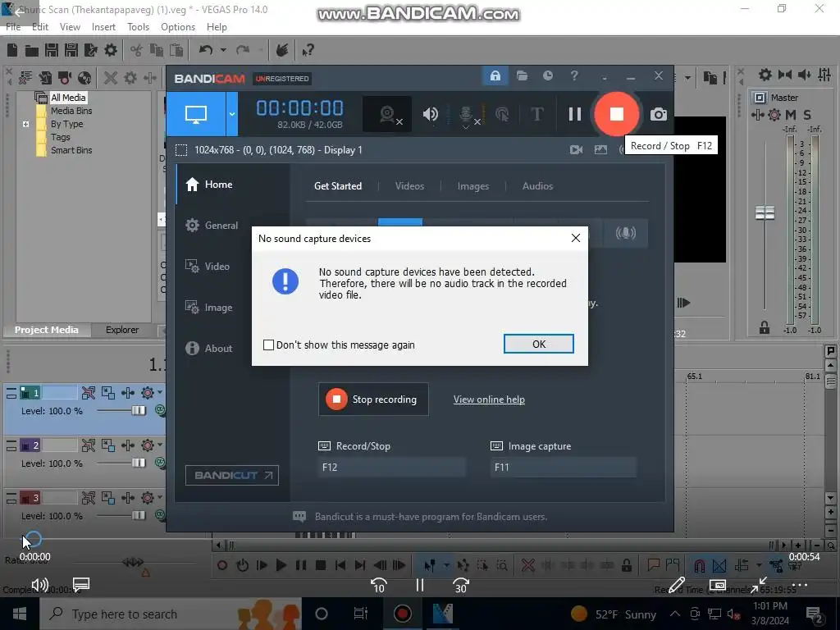
Task: Click Bandicam lock icon in title bar
Action: click(495, 76)
